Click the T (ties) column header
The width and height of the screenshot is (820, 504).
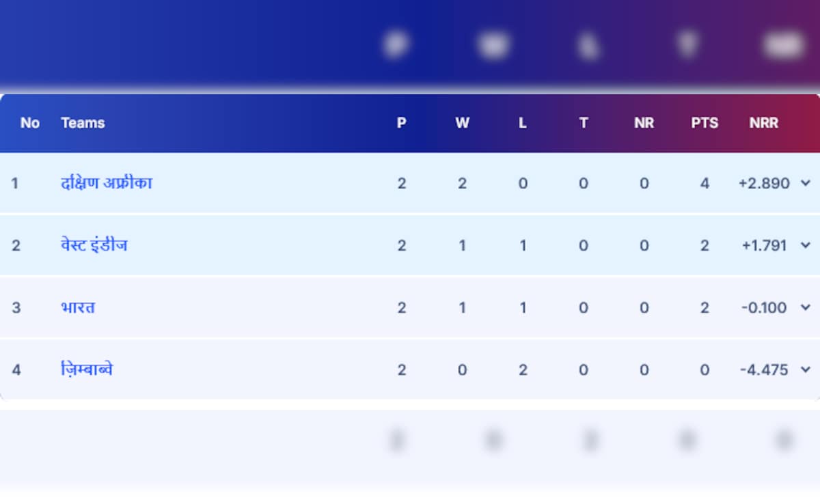click(584, 123)
